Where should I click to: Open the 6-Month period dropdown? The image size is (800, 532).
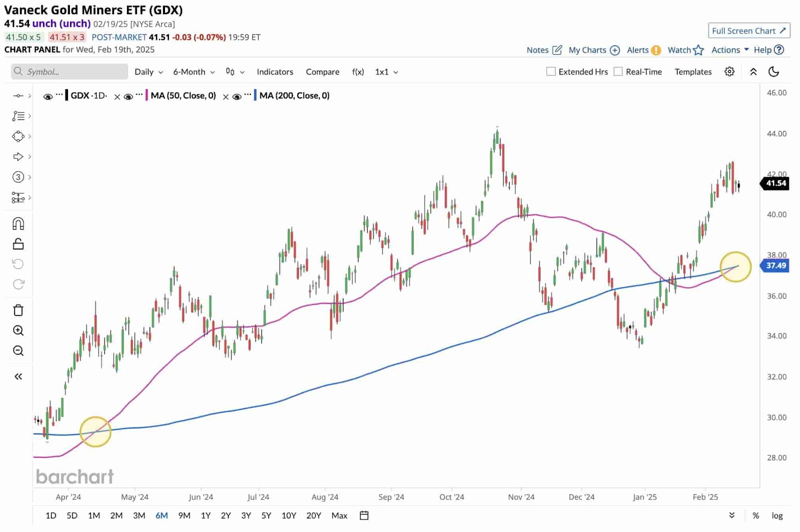coord(194,71)
